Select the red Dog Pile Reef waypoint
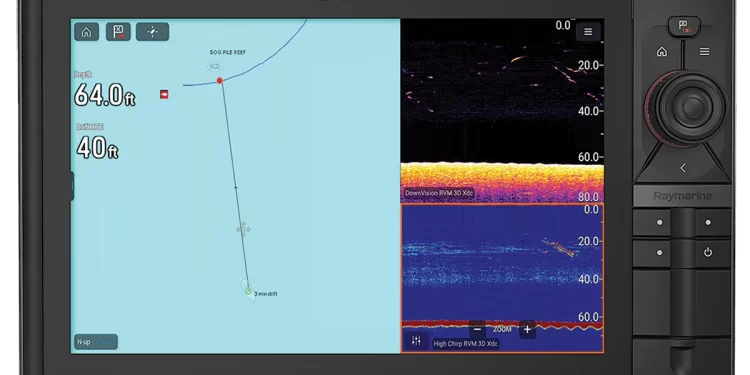This screenshot has height=375, width=750. [x=220, y=81]
